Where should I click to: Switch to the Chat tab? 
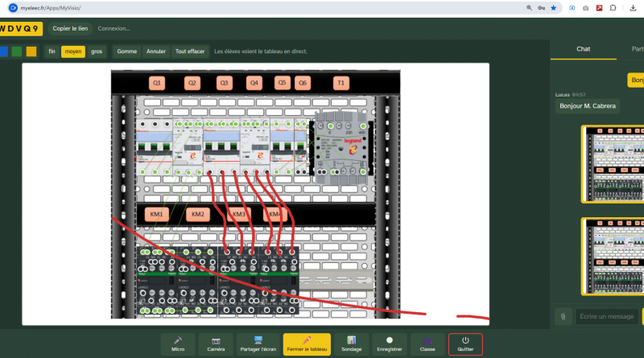tap(583, 49)
